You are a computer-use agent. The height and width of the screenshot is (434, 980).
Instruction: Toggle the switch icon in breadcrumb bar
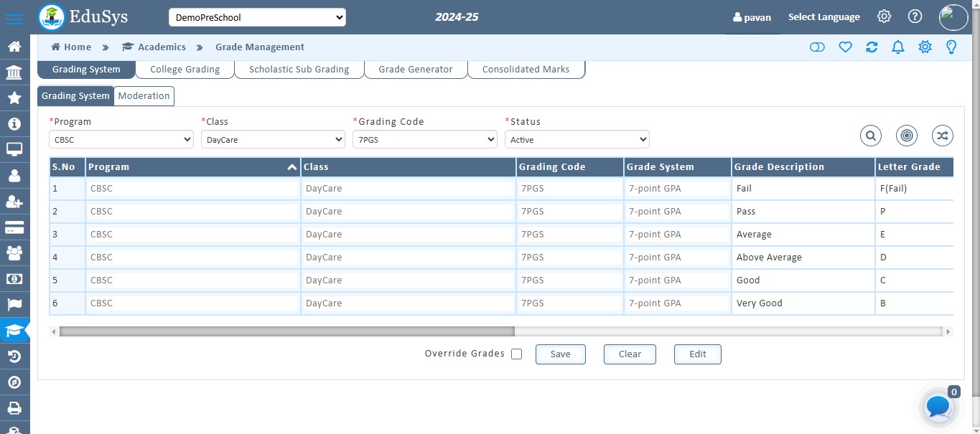pyautogui.click(x=817, y=47)
